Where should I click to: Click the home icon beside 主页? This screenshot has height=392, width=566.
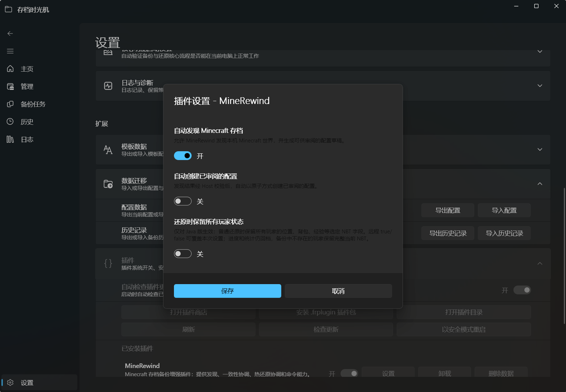click(10, 69)
